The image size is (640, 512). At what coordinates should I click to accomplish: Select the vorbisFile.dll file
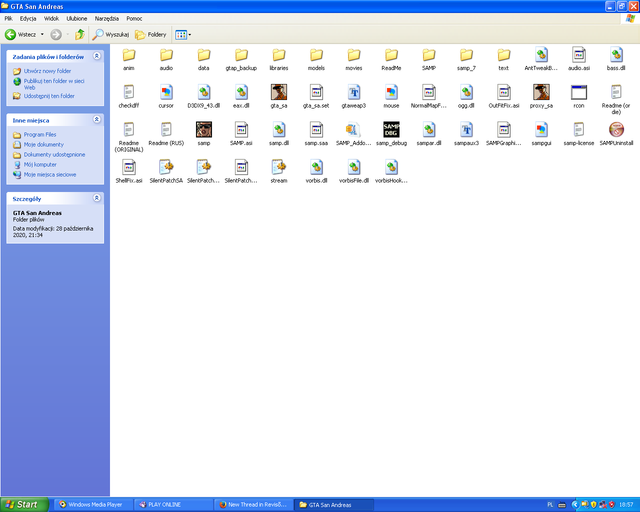click(354, 171)
